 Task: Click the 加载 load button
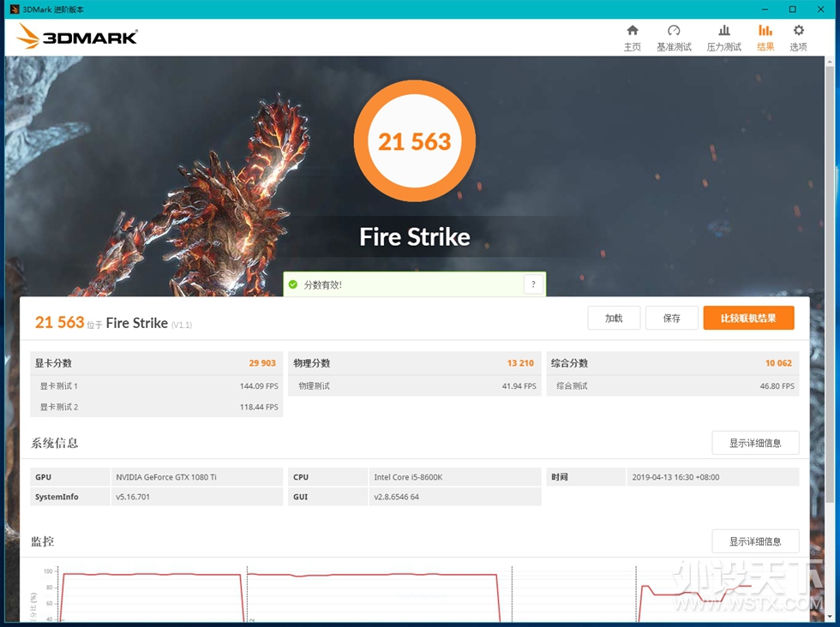[x=614, y=318]
